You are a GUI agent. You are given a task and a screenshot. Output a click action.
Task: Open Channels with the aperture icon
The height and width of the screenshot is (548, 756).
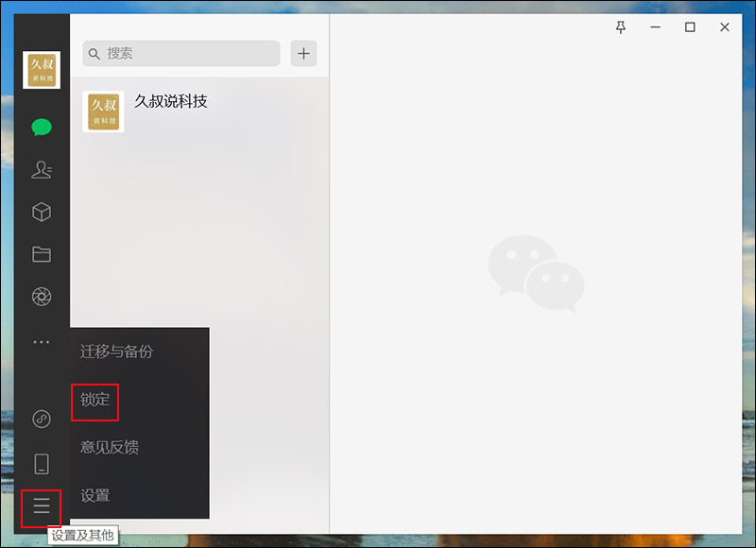41,297
